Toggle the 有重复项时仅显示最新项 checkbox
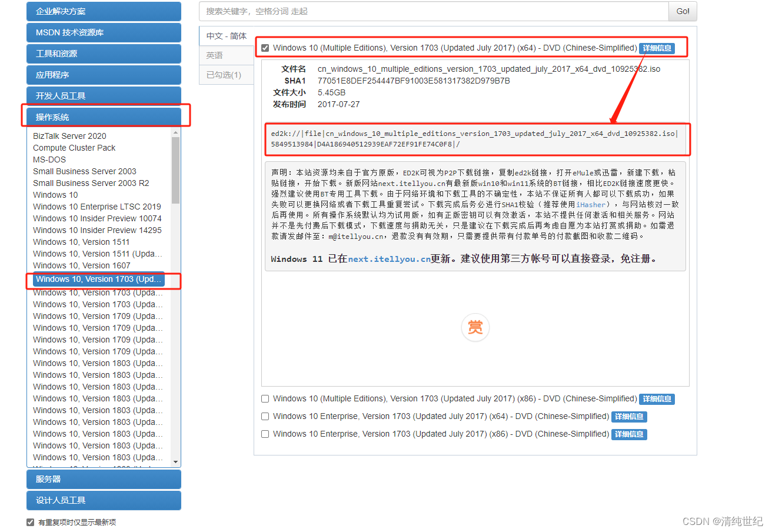This screenshot has width=772, height=532. pos(31,522)
